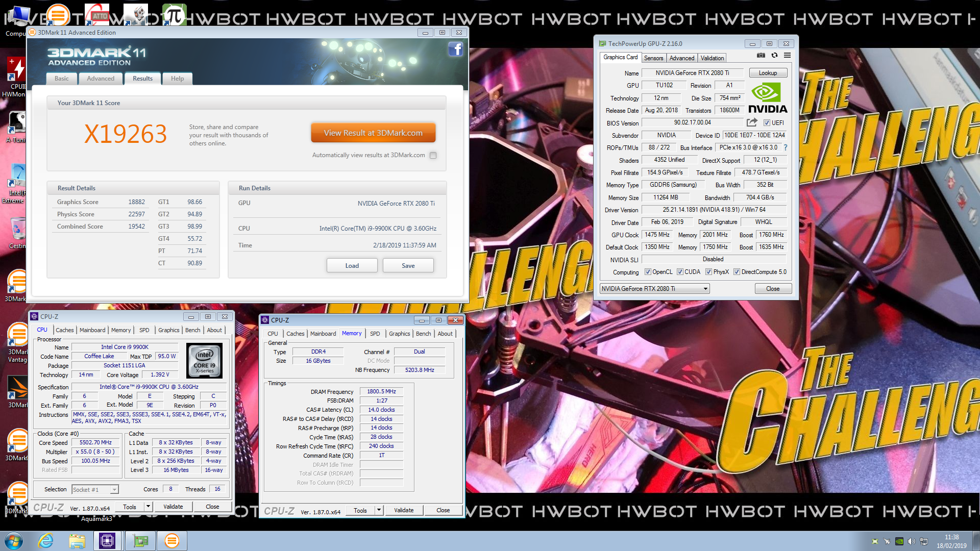Open the Facebook share icon in 3DMark 11

pyautogui.click(x=455, y=49)
